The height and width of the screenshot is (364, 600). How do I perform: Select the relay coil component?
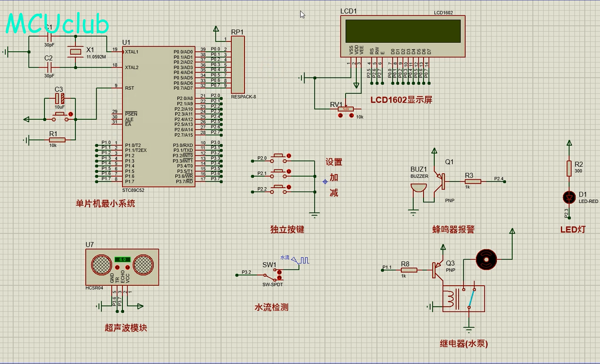click(449, 299)
